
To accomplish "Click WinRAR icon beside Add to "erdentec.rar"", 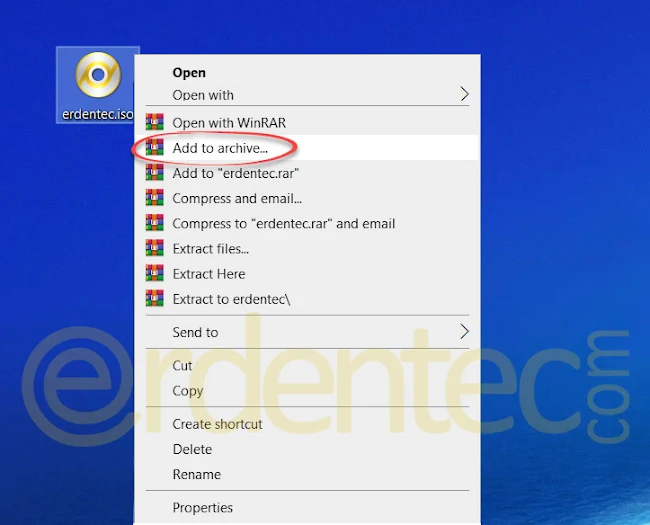I will pyautogui.click(x=155, y=173).
